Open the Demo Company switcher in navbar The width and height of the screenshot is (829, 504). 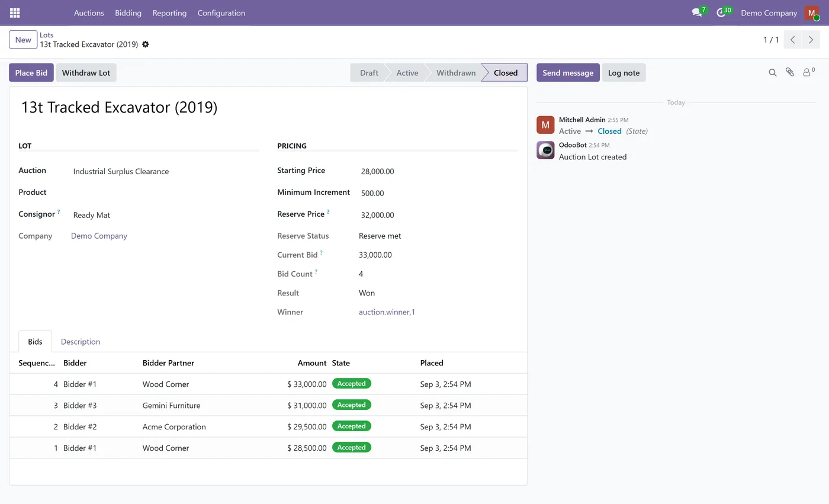click(x=769, y=12)
